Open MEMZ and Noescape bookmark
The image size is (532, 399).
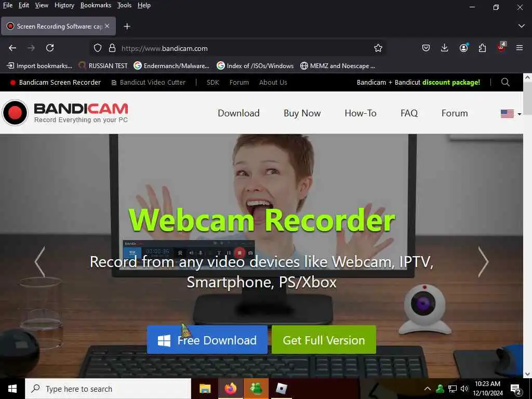point(338,66)
